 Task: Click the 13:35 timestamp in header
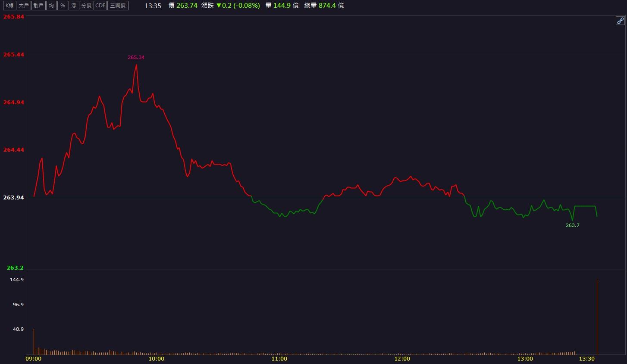(153, 6)
